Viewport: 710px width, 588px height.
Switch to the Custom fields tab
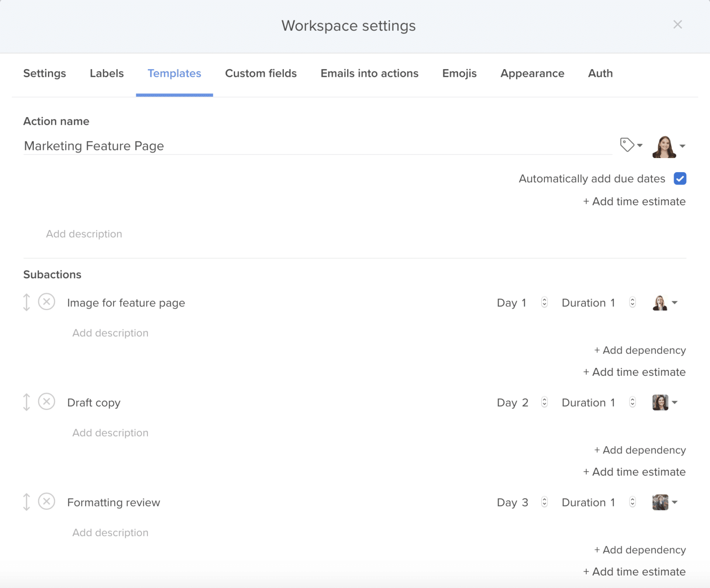click(261, 73)
